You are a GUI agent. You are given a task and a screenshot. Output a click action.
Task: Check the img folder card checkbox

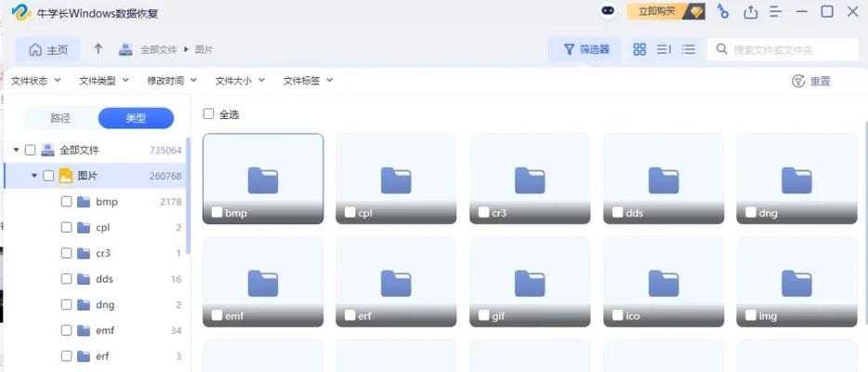point(751,315)
